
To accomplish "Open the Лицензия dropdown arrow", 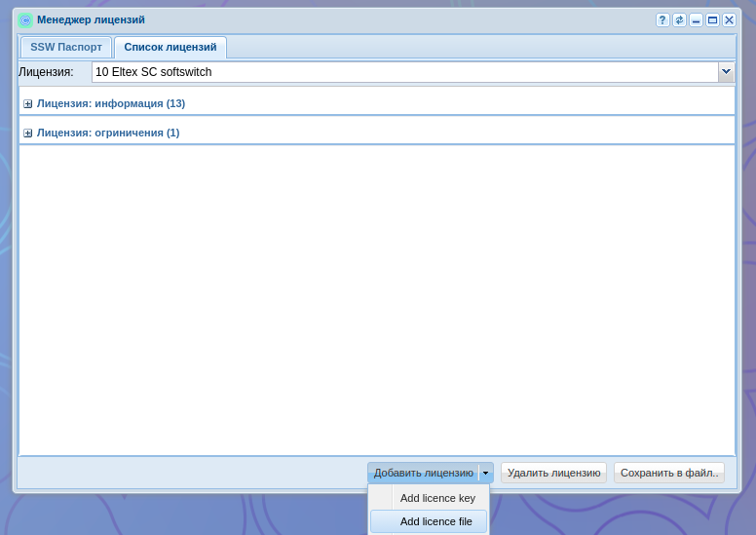I will [726, 72].
